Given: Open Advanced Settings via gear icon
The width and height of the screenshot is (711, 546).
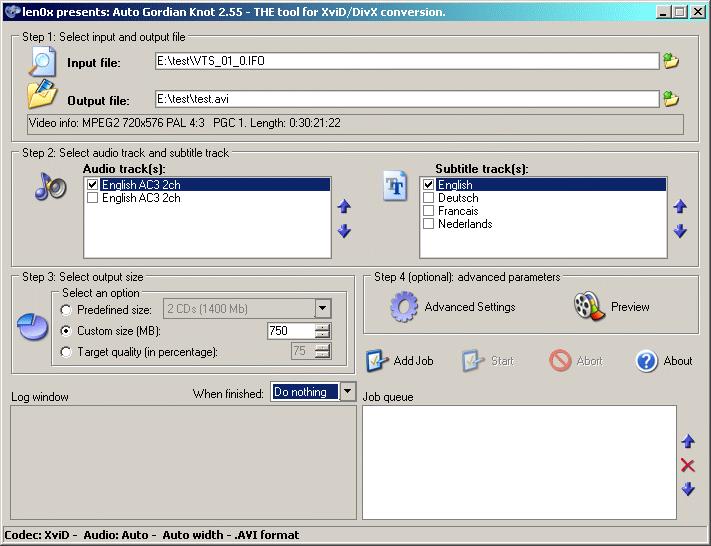Looking at the screenshot, I should coord(404,307).
